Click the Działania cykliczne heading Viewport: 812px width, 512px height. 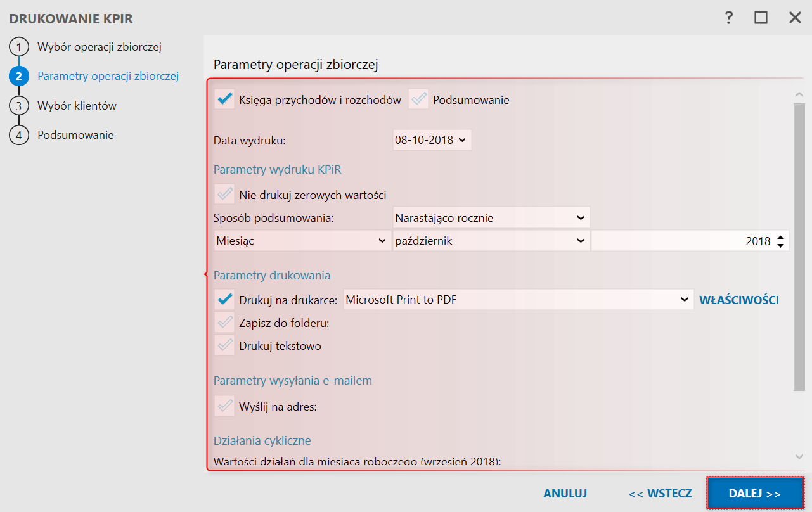pos(262,440)
